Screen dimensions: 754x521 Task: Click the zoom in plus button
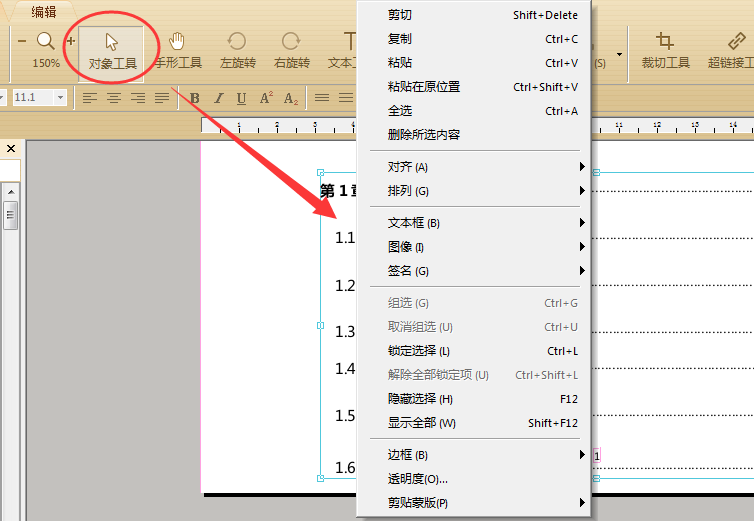[x=70, y=41]
